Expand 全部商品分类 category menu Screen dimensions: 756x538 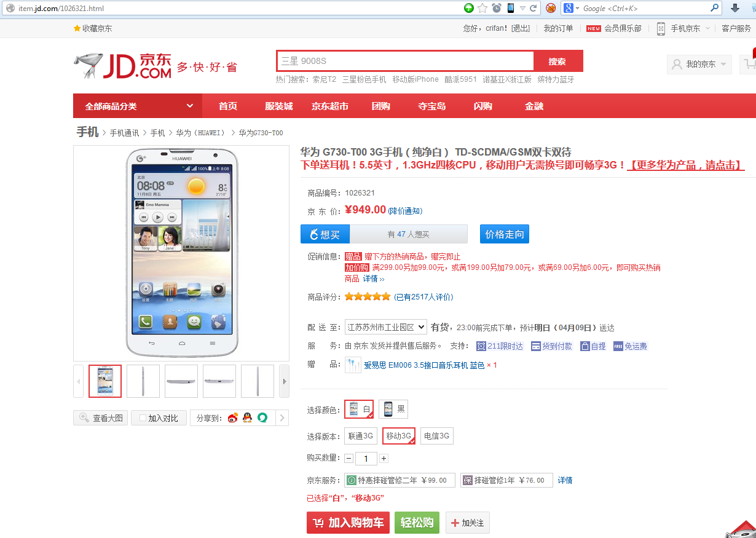tap(138, 106)
